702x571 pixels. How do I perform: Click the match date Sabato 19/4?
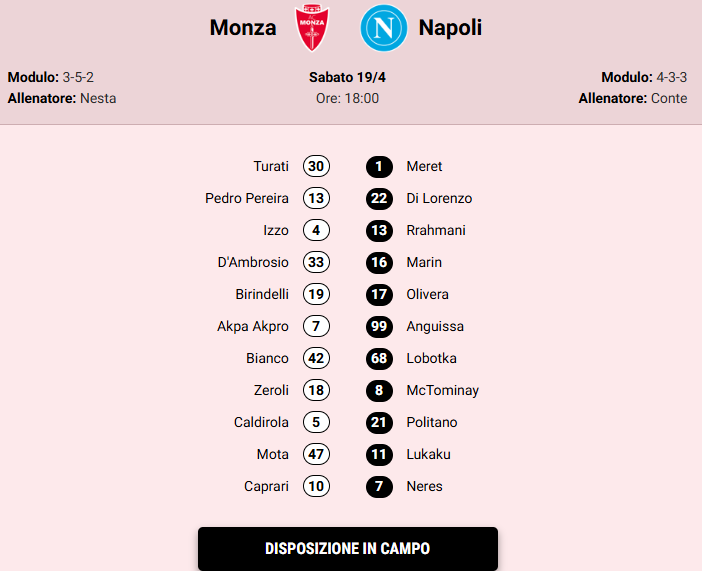tap(347, 77)
